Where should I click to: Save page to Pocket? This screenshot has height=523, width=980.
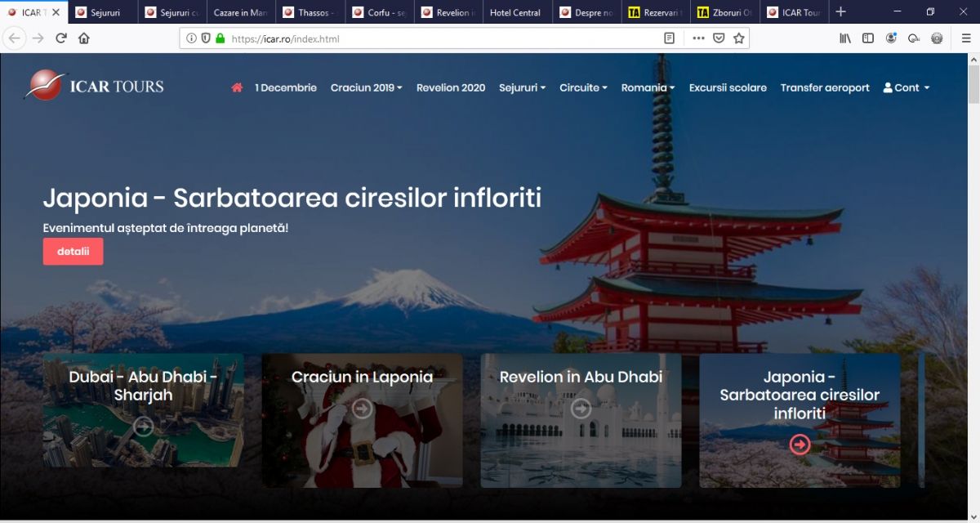(719, 38)
